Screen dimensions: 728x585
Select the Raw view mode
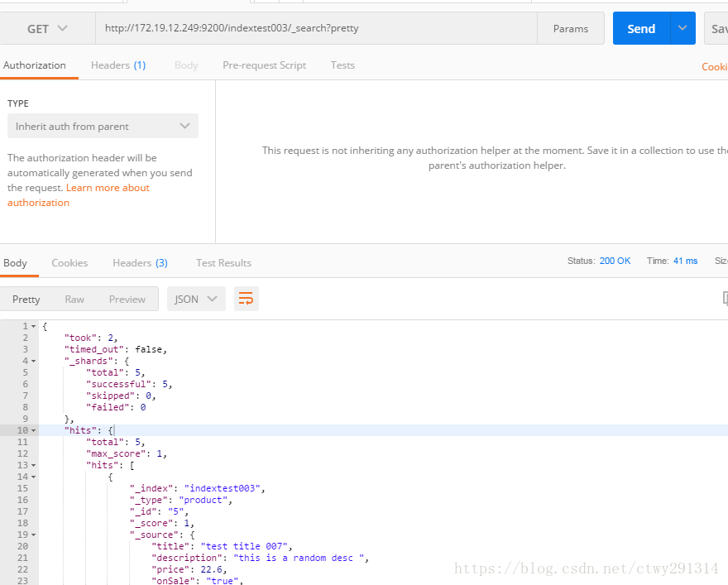click(x=74, y=300)
